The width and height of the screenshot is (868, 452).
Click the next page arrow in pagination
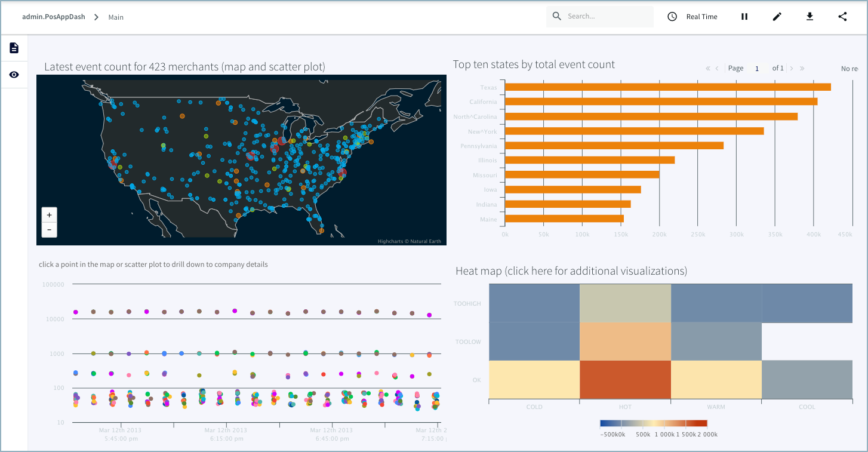pos(792,68)
